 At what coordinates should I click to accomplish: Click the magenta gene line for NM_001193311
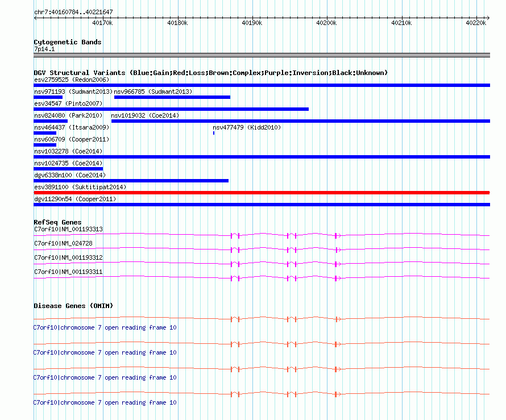click(x=262, y=278)
